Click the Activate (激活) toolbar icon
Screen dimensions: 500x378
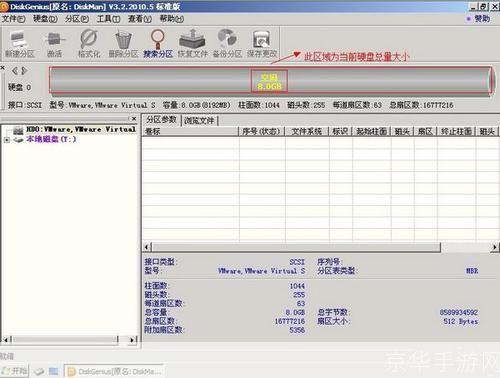54,44
